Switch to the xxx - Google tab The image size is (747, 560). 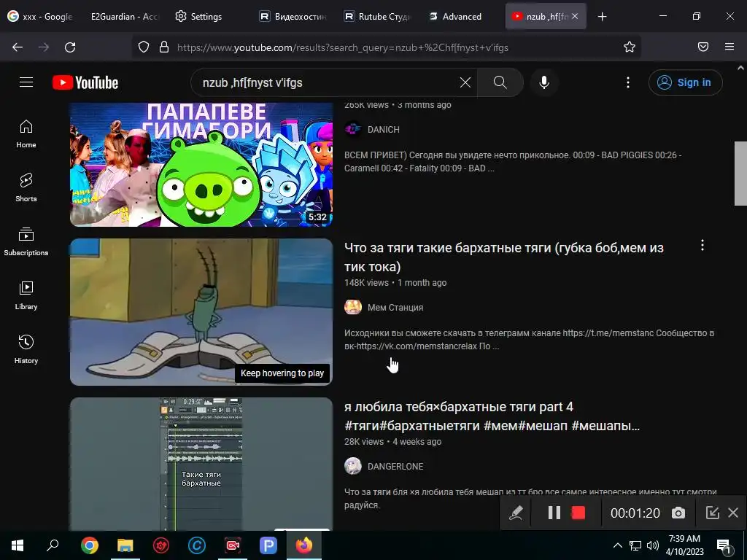pos(41,16)
